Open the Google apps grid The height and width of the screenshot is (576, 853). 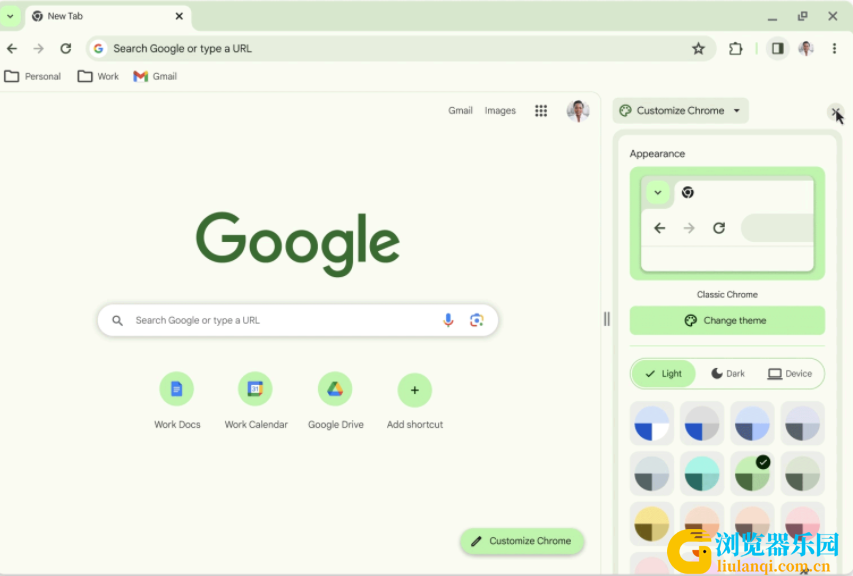coord(541,111)
